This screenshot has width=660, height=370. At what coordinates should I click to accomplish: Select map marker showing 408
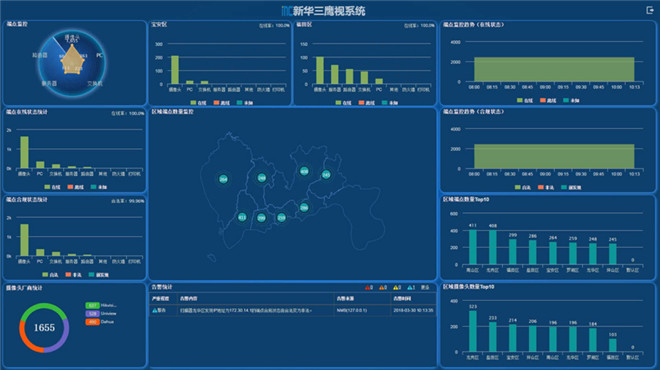pyautogui.click(x=304, y=171)
